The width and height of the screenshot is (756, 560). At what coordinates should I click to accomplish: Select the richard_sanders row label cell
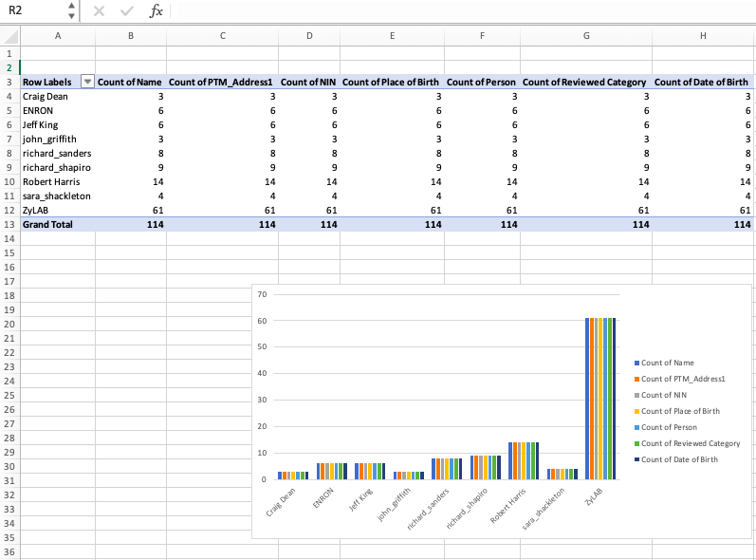coord(58,154)
